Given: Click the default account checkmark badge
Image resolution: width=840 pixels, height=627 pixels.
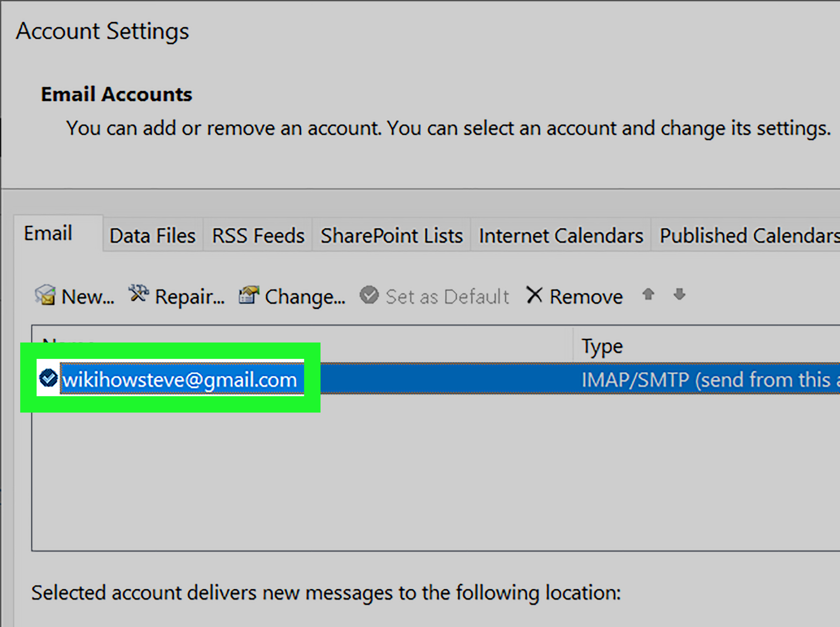Looking at the screenshot, I should pyautogui.click(x=48, y=378).
